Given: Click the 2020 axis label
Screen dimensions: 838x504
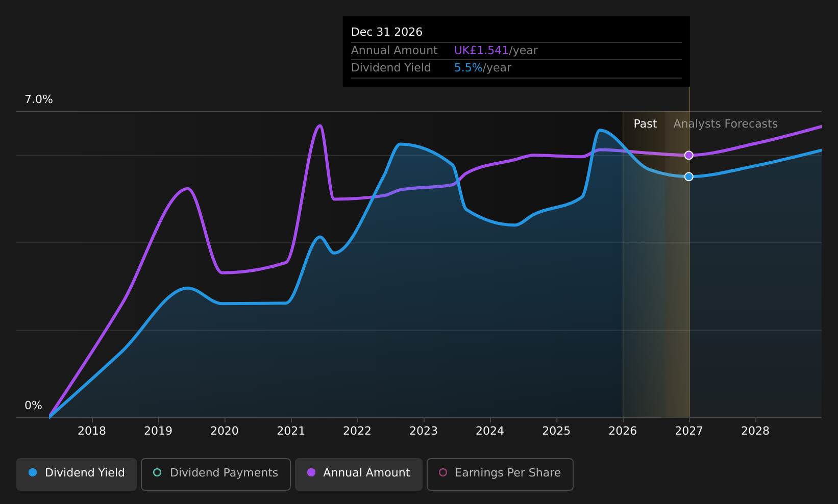Looking at the screenshot, I should 225,431.
